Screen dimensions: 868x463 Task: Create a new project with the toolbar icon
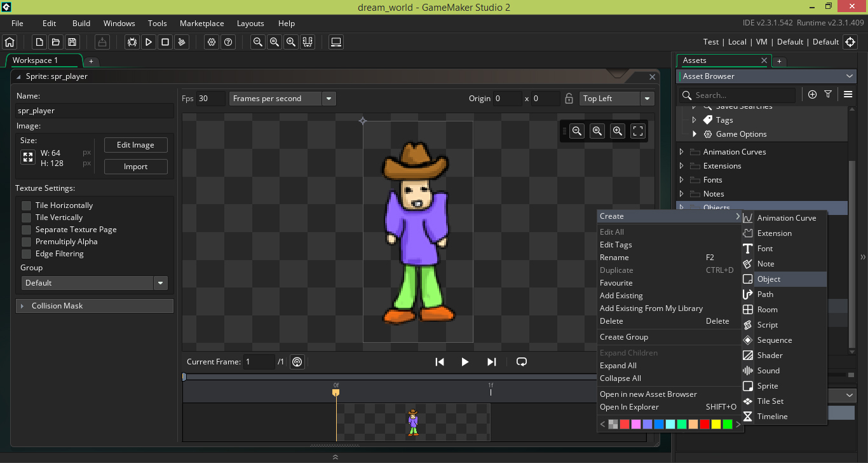click(39, 42)
